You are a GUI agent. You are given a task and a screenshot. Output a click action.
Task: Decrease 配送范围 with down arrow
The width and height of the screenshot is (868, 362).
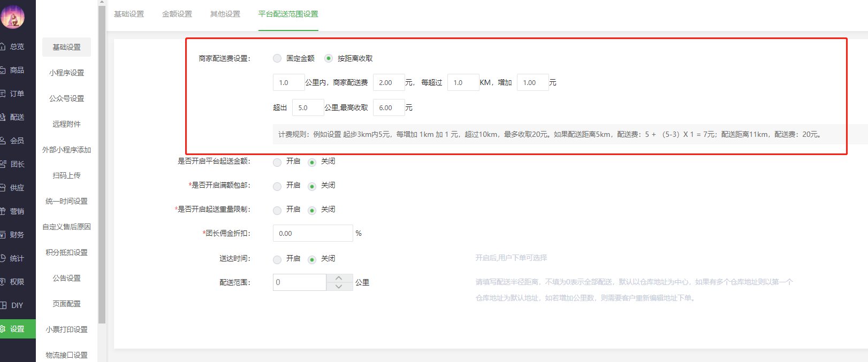(x=339, y=287)
